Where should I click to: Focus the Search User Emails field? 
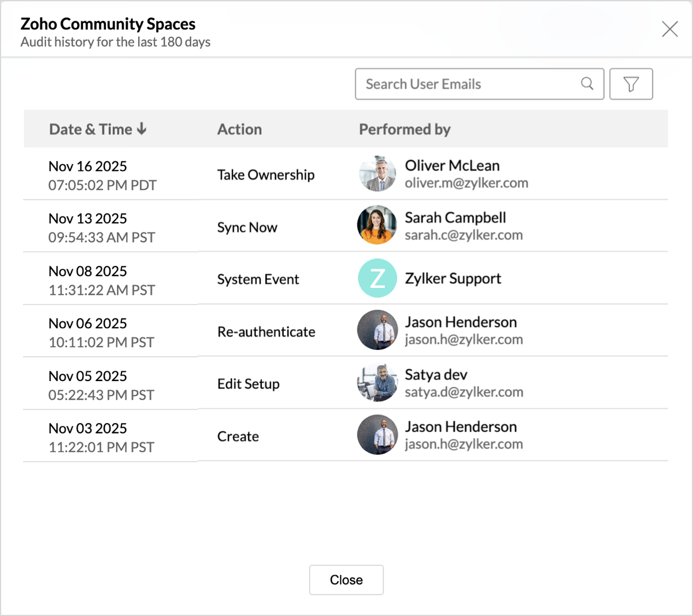469,84
